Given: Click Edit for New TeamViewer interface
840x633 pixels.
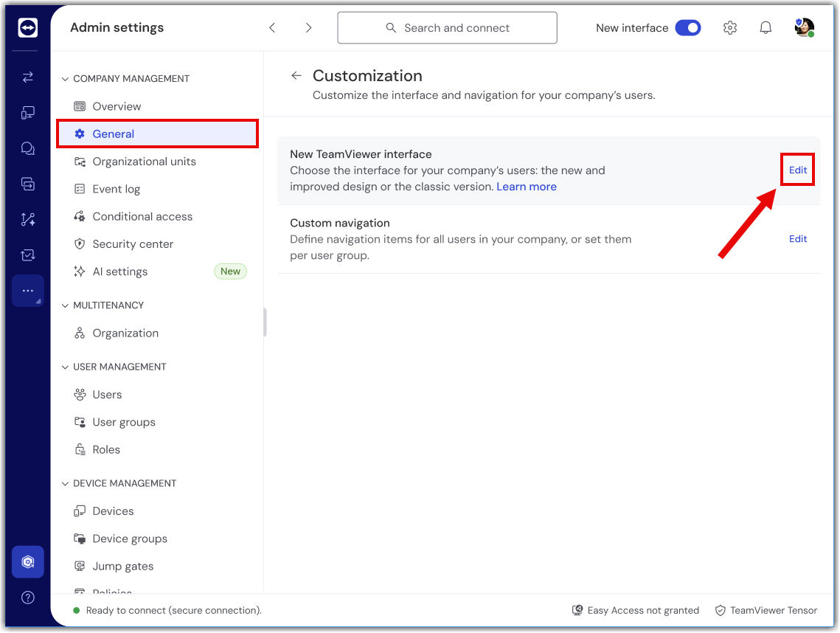Looking at the screenshot, I should 797,170.
